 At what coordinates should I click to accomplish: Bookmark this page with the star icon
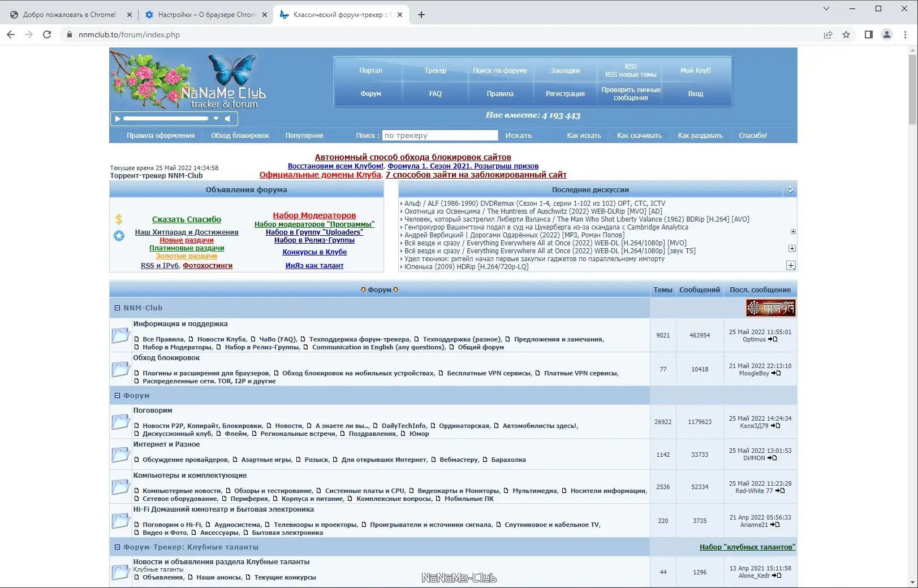coord(846,34)
